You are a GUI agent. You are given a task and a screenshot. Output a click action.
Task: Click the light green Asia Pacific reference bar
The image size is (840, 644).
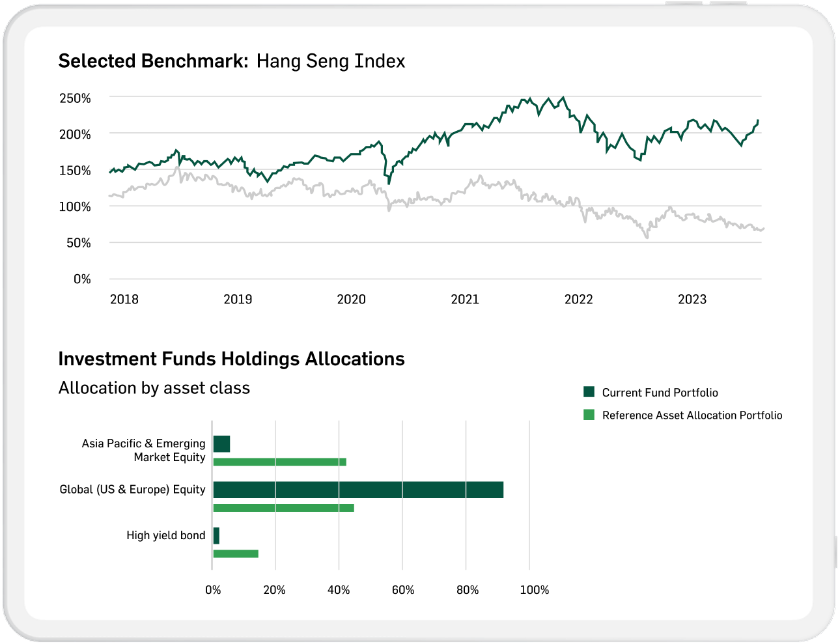click(279, 462)
